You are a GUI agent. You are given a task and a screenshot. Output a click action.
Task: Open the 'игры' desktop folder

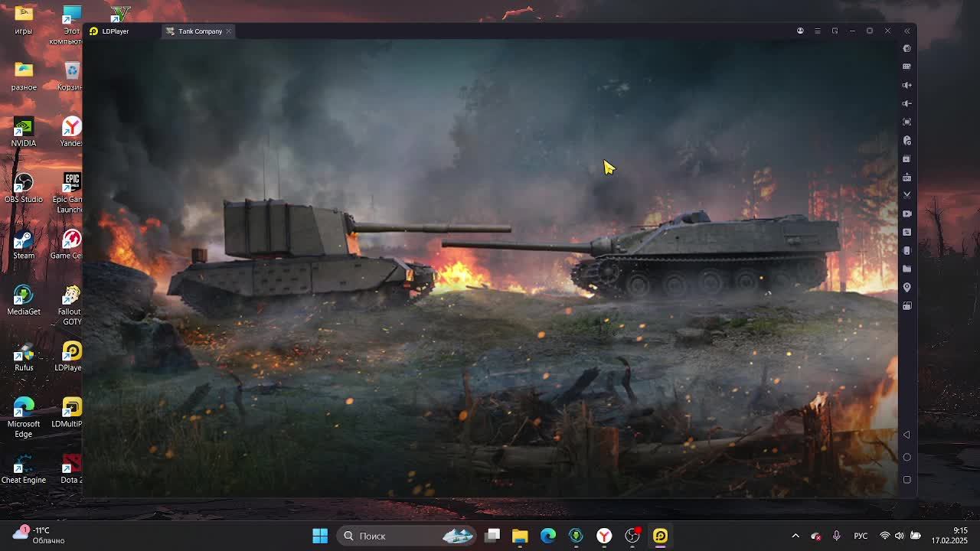(24, 20)
